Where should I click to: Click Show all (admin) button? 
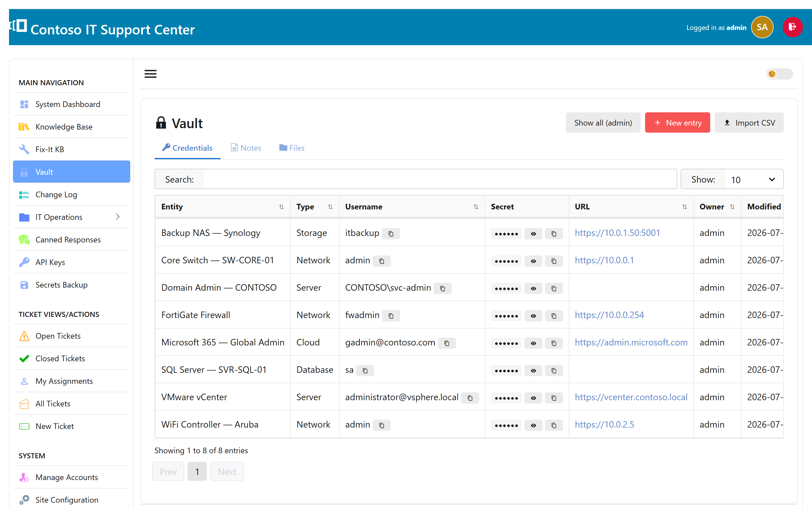(603, 123)
